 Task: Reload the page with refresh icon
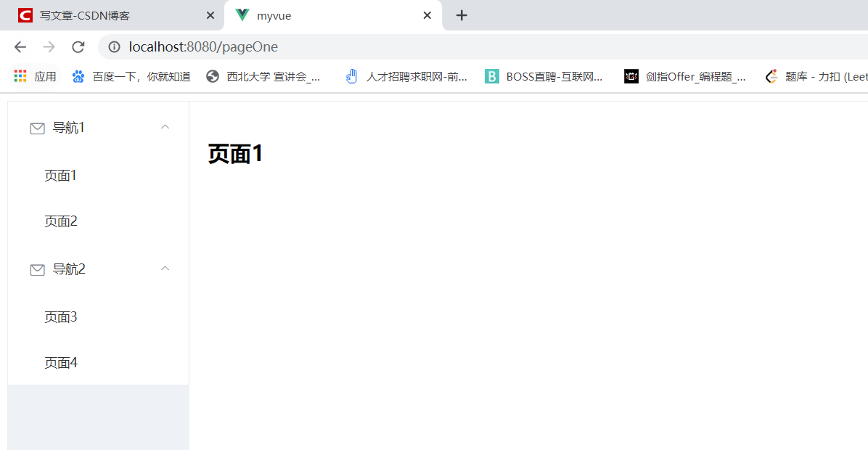point(78,47)
